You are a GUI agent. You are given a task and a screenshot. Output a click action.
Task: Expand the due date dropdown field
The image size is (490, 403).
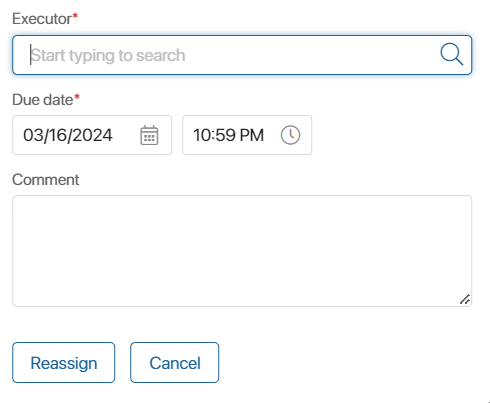(92, 135)
